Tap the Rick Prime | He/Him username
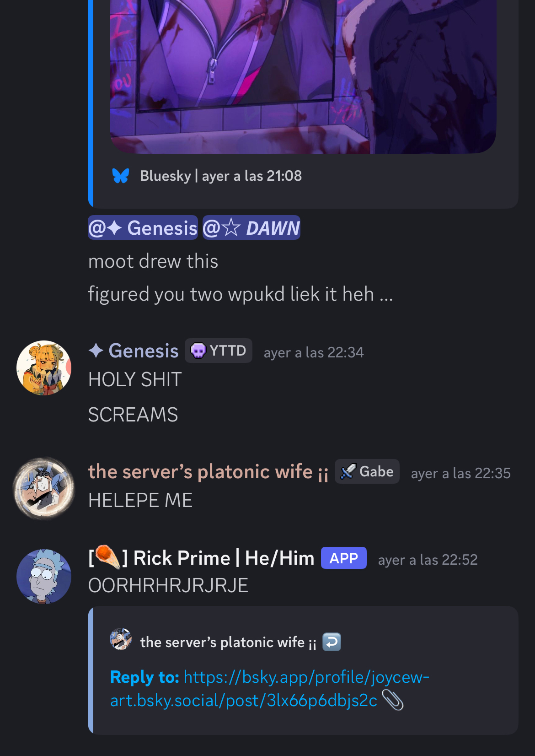This screenshot has width=535, height=756. point(201,558)
